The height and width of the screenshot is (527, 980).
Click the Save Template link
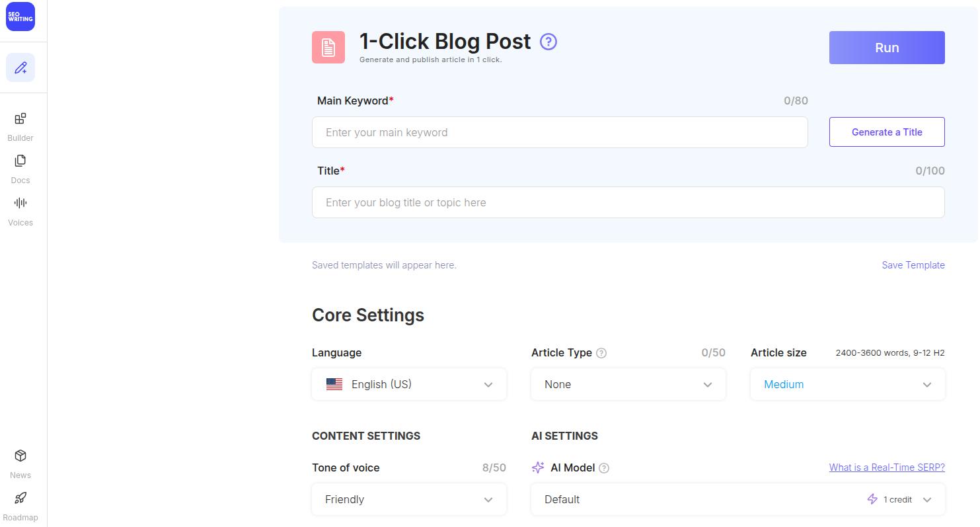click(x=913, y=264)
